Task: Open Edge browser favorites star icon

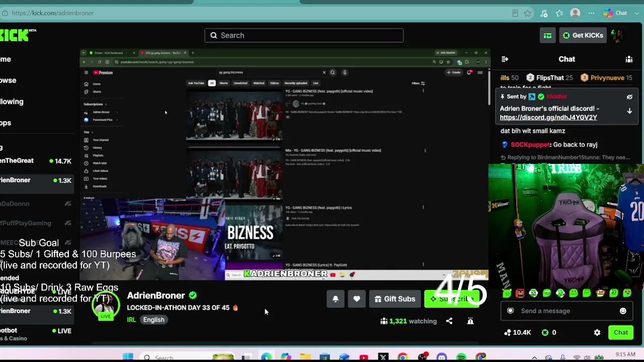Action: click(527, 14)
